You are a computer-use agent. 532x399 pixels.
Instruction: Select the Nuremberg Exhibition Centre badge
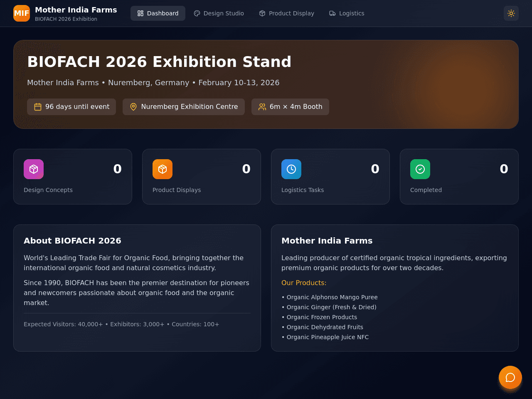(x=184, y=107)
